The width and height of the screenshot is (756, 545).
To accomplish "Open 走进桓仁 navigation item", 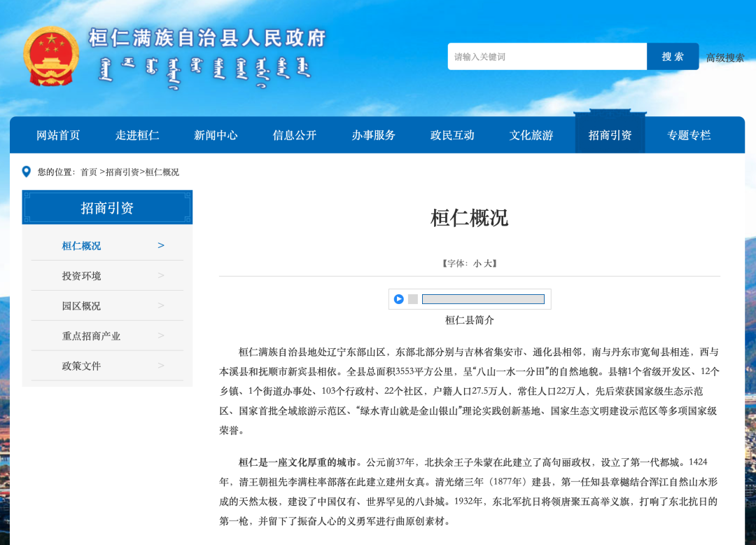I will pyautogui.click(x=137, y=135).
